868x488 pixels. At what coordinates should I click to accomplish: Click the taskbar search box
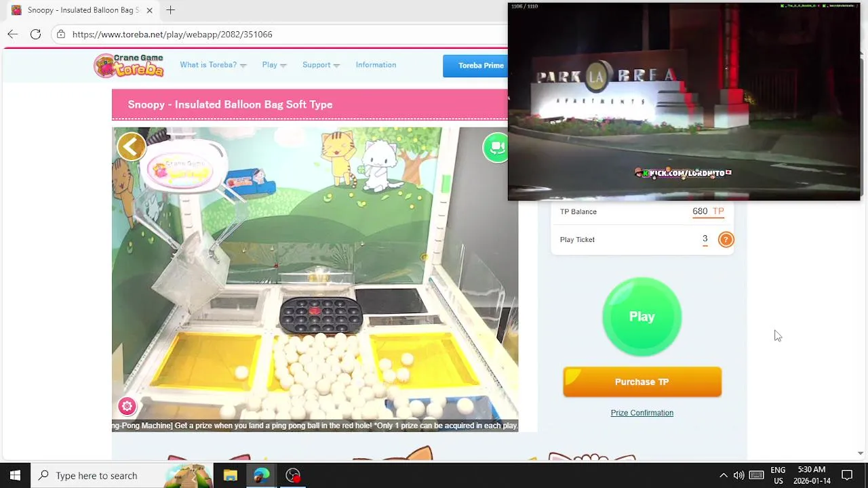(x=122, y=475)
